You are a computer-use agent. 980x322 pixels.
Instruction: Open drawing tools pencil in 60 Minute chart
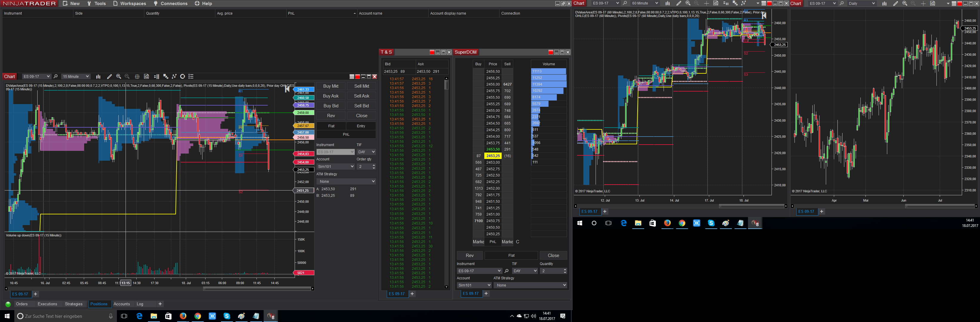pyautogui.click(x=679, y=3)
